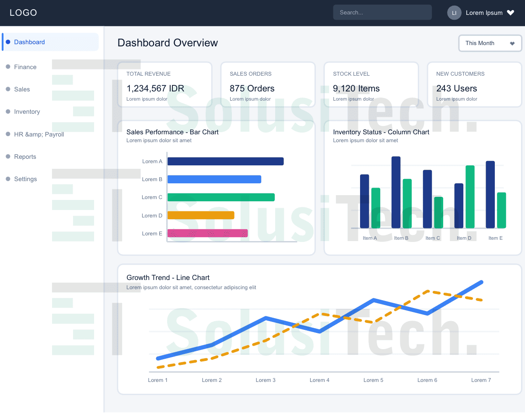Click the tall navy Item B column
This screenshot has width=525, height=420.
pyautogui.click(x=396, y=192)
